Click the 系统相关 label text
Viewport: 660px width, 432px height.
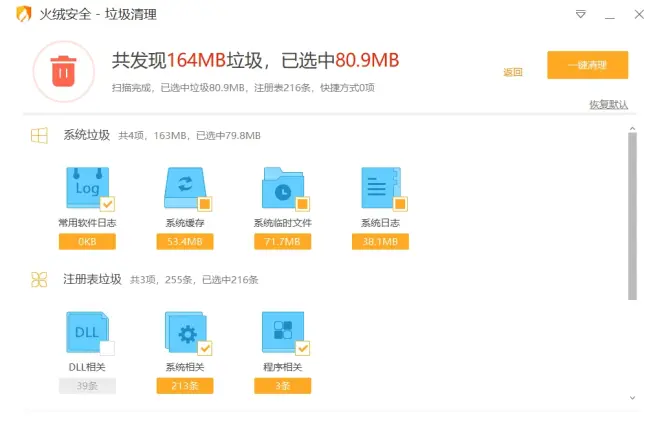(185, 367)
